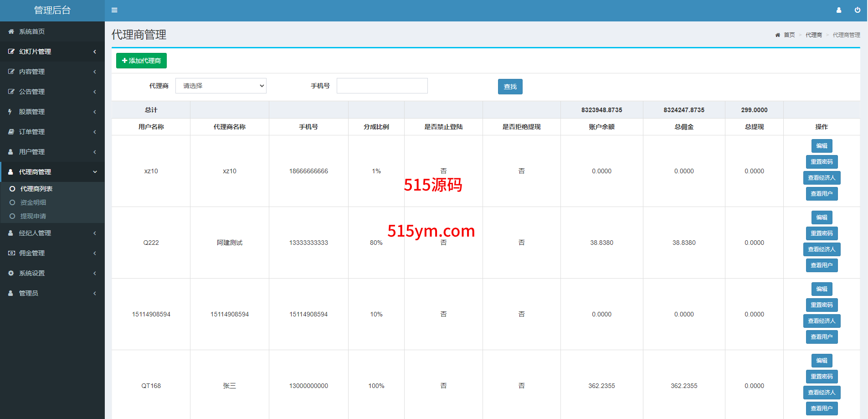Click the 查找 search button
The width and height of the screenshot is (868, 419).
(510, 87)
